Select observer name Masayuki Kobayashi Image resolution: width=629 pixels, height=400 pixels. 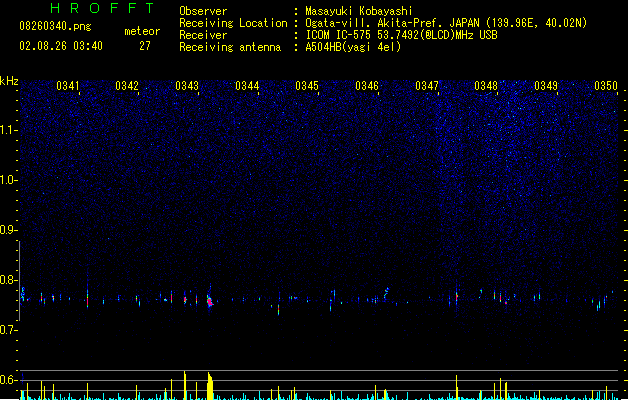point(359,11)
